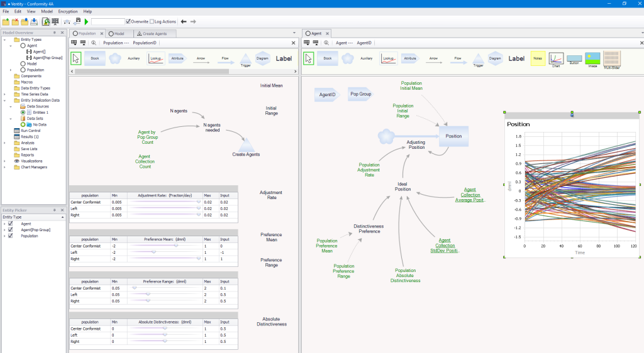Enable the Log Actions checkbox

(x=152, y=21)
